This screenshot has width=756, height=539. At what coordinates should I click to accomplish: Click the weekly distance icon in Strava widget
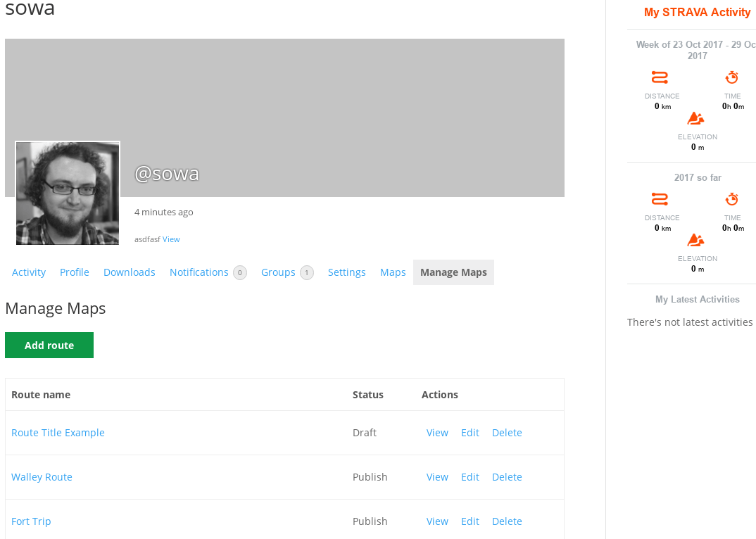660,77
